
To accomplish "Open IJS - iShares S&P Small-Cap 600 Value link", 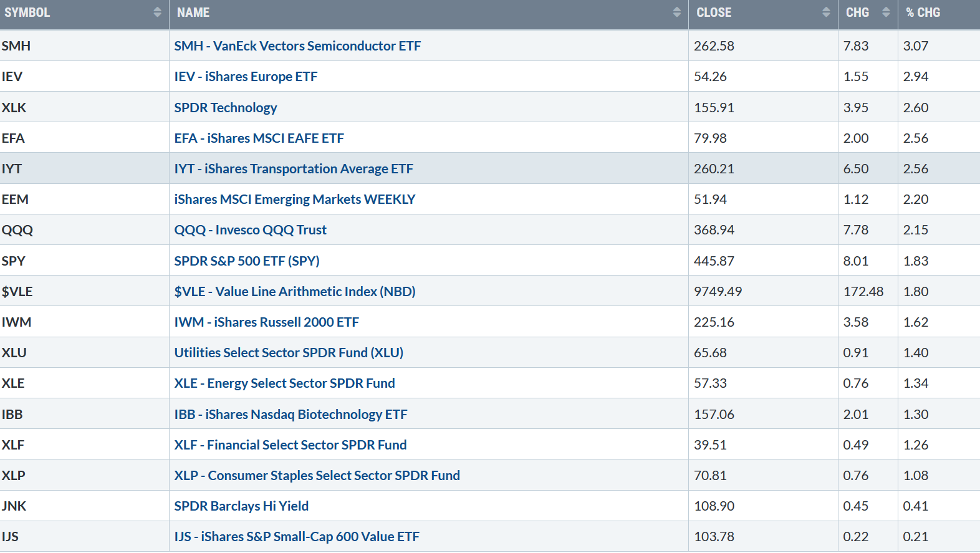I will 297,537.
